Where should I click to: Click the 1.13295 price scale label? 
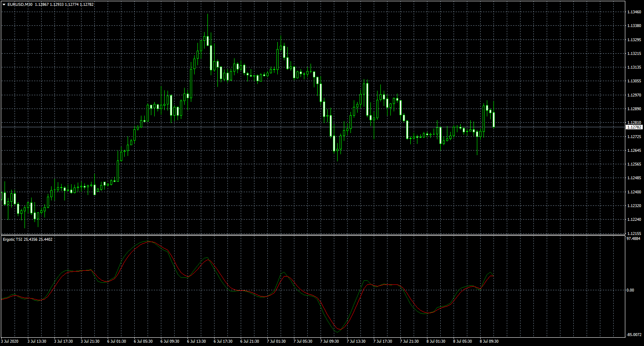[x=634, y=40]
